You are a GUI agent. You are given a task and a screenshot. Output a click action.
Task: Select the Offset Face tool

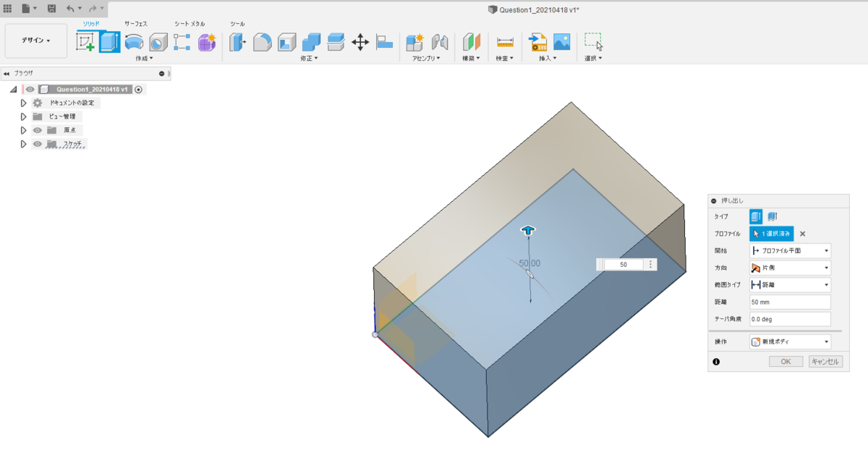[x=336, y=42]
